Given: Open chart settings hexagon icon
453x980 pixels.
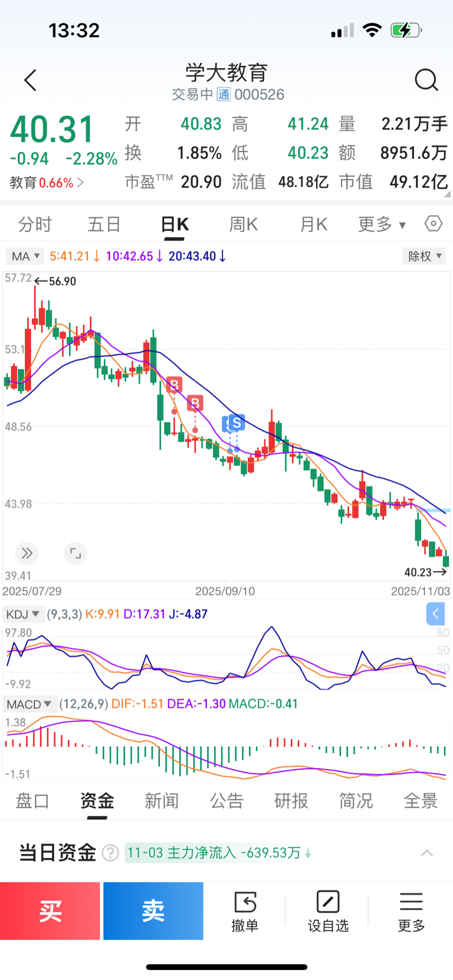Looking at the screenshot, I should tap(434, 224).
